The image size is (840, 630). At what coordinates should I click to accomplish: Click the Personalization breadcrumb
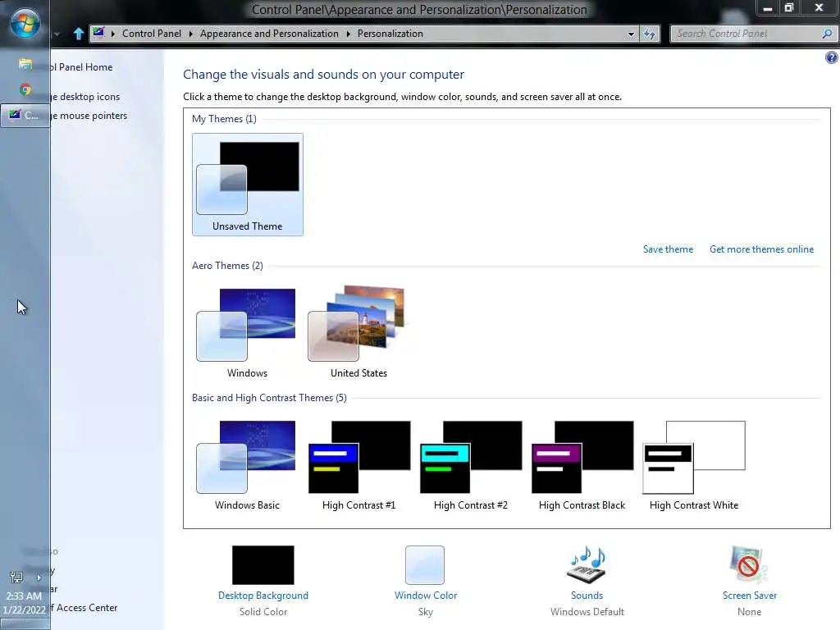(x=390, y=33)
